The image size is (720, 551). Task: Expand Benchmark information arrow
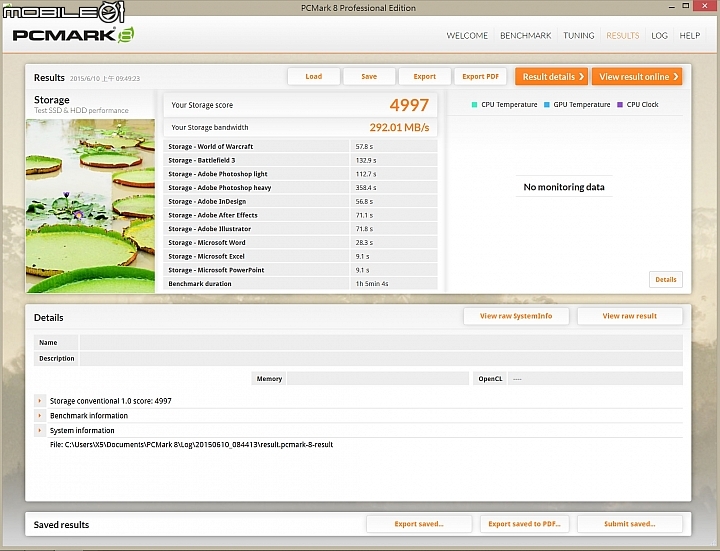click(40, 416)
